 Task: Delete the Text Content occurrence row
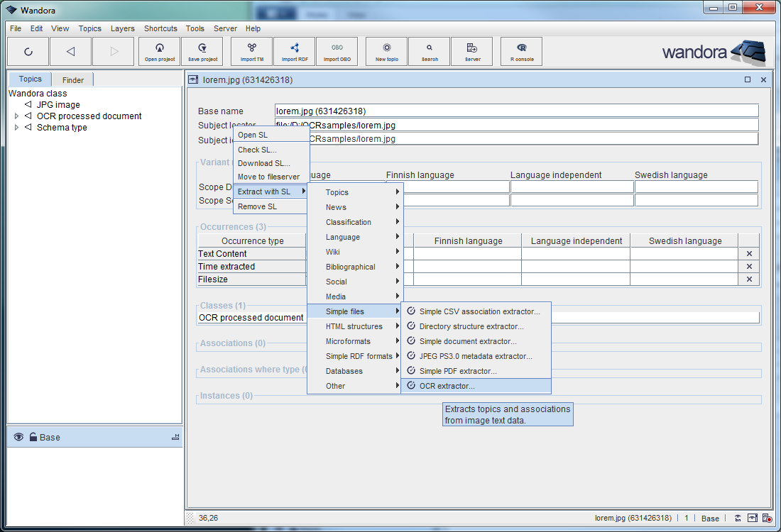[x=748, y=254]
